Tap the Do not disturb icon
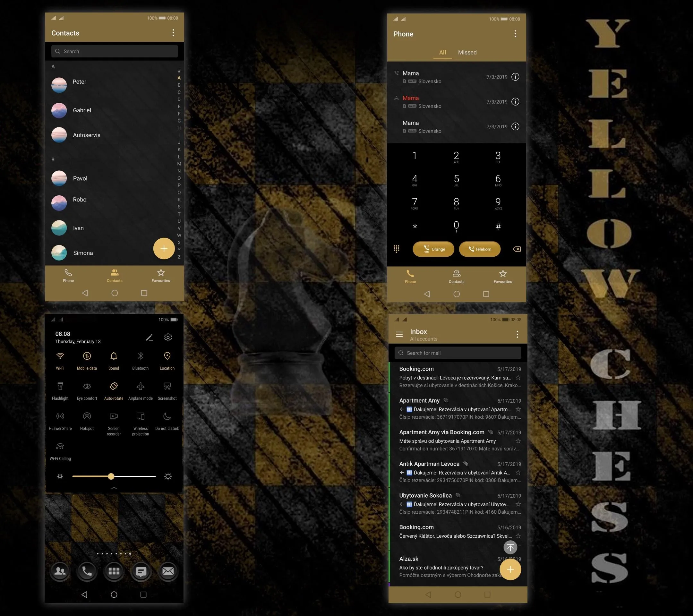Screen dimensions: 693x616 click(x=167, y=416)
